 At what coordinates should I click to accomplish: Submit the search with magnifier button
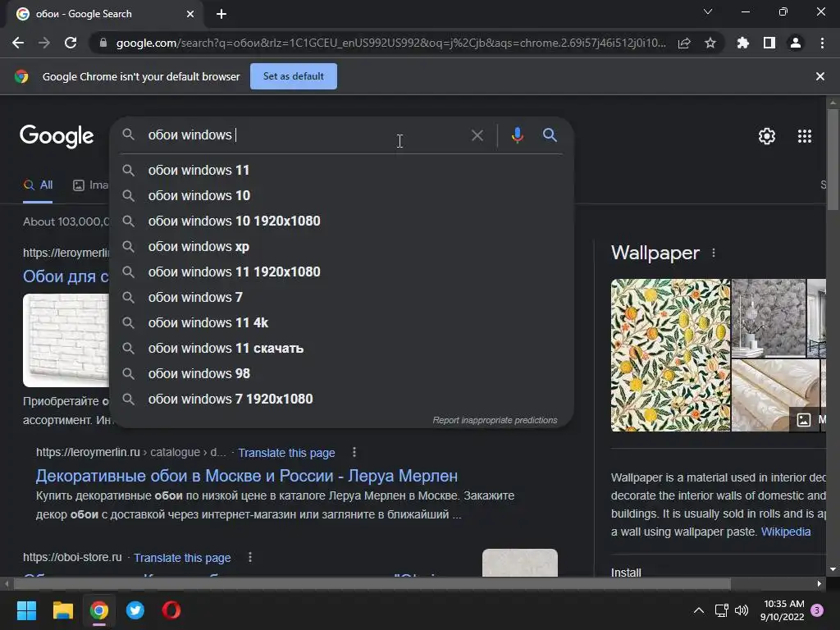tap(550, 135)
